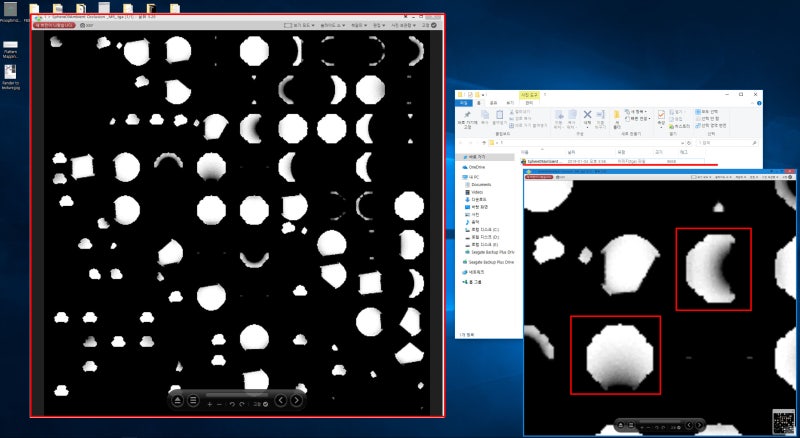Collapse the Explorer ribbon with chevron
800x438 pixels.
[752, 103]
